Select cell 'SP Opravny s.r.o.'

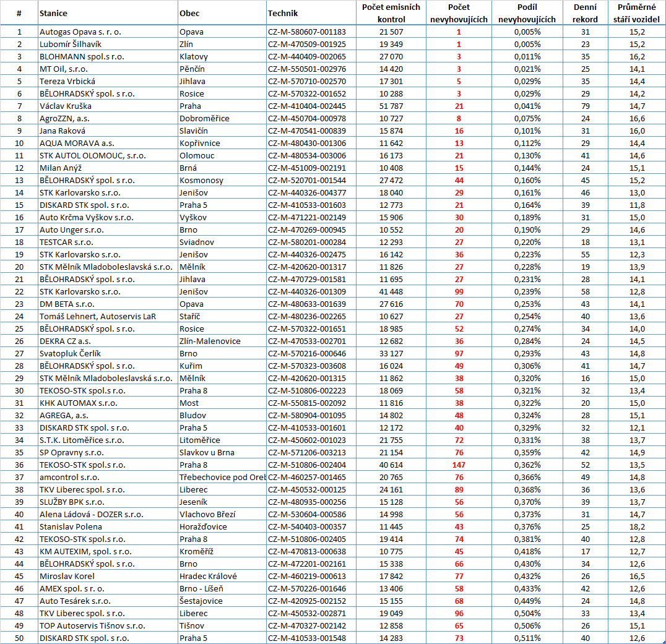click(x=108, y=453)
